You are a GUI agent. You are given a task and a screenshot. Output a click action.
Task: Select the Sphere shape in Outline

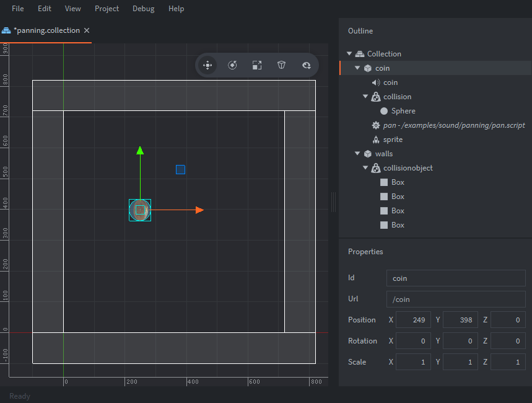click(435, 111)
